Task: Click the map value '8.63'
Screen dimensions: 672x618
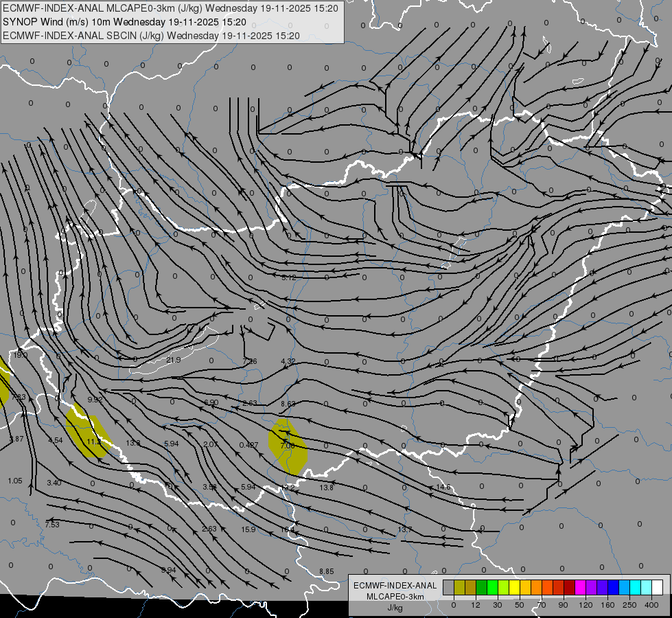Action: (x=288, y=404)
